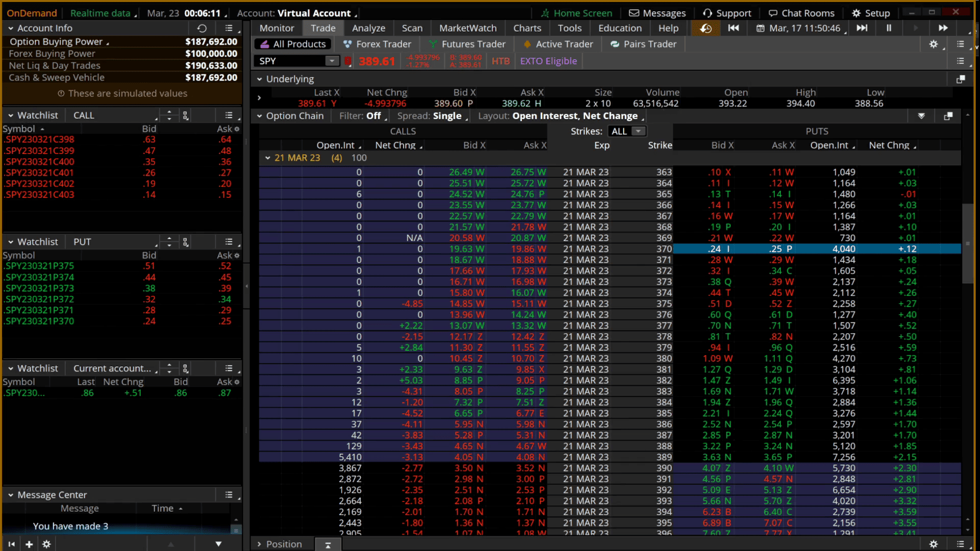
Task: Skip back with the rewind-to-start icon
Action: point(733,28)
